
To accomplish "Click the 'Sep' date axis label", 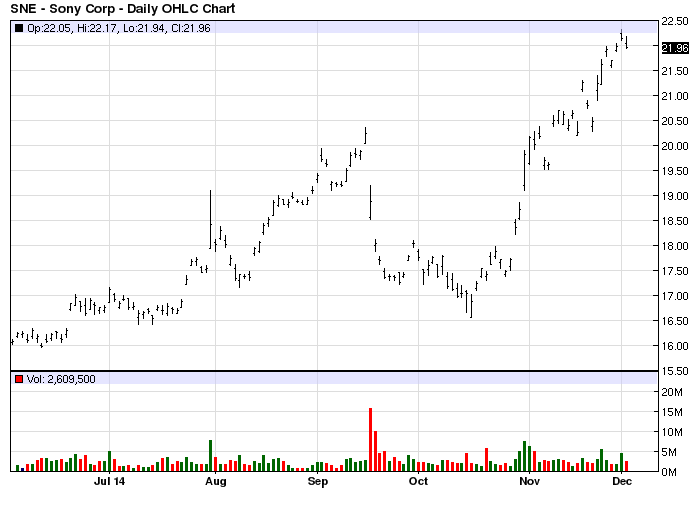I will point(318,481).
